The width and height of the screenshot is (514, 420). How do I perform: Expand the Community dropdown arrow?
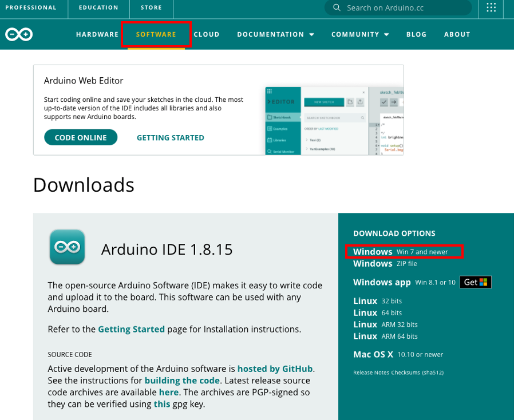click(386, 34)
